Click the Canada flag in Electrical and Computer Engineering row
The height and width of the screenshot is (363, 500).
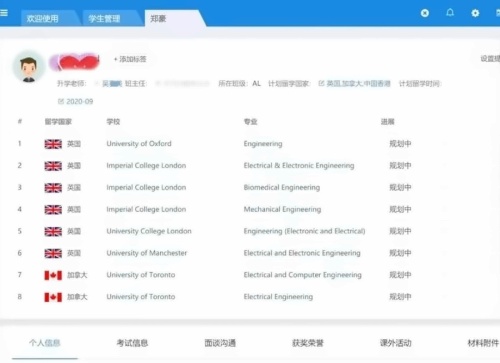pyautogui.click(x=53, y=275)
